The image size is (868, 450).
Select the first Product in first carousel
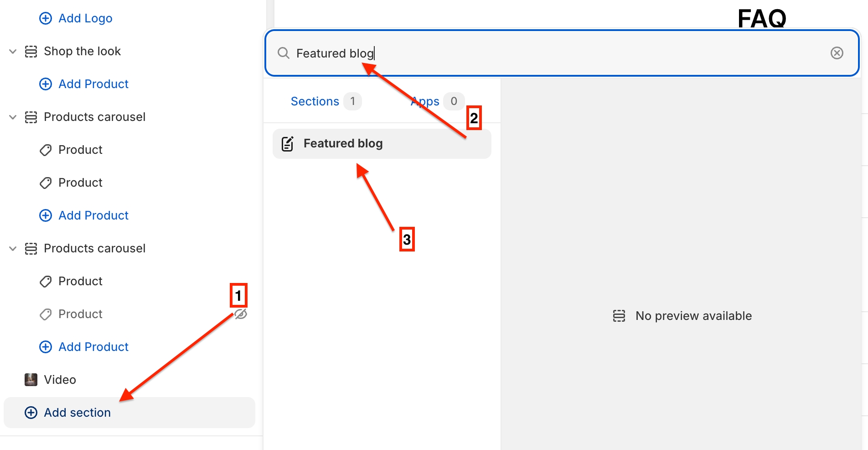[80, 150]
